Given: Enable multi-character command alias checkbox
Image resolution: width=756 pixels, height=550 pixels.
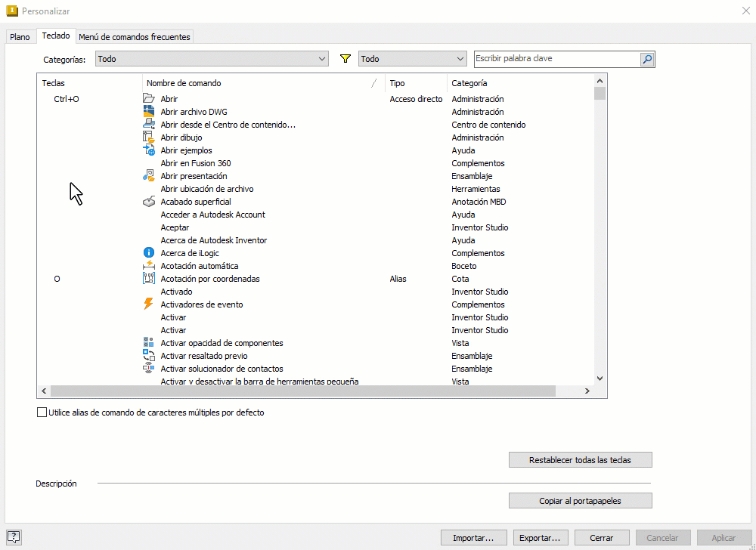Looking at the screenshot, I should [42, 412].
